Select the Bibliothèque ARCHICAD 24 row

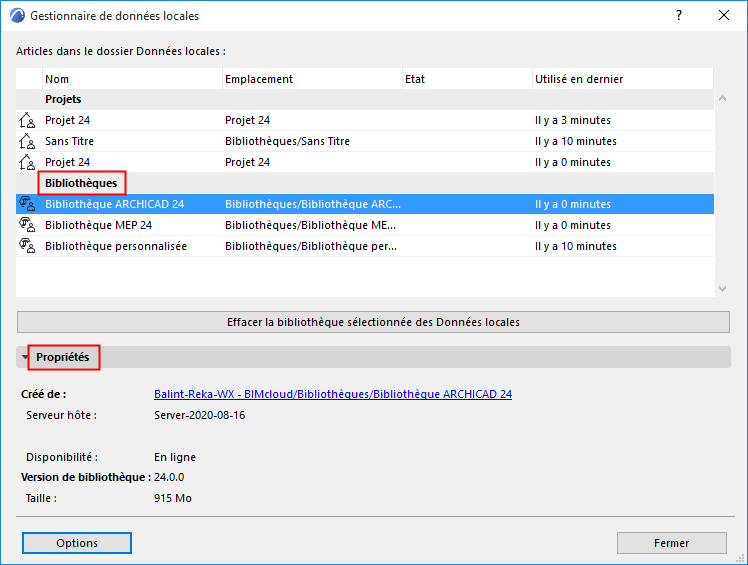click(365, 204)
